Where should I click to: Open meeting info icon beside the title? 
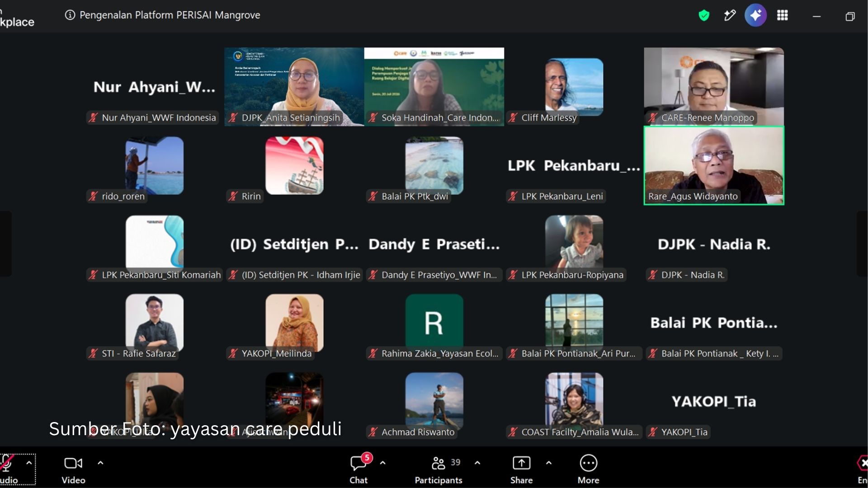(70, 15)
